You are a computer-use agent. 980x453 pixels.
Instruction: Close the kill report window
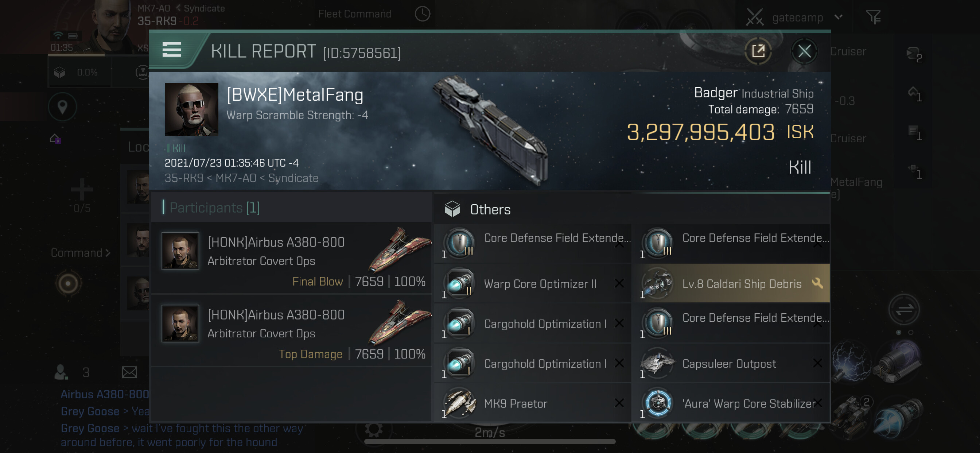(804, 51)
